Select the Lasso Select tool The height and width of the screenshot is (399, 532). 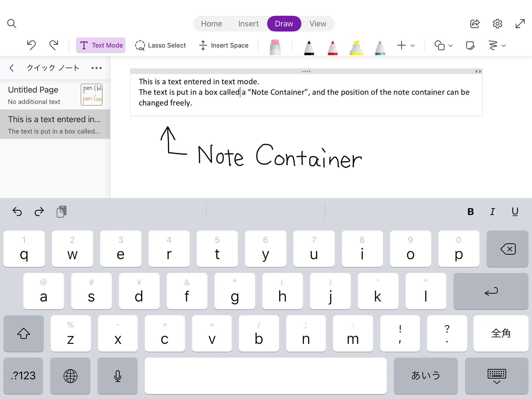coord(161,45)
